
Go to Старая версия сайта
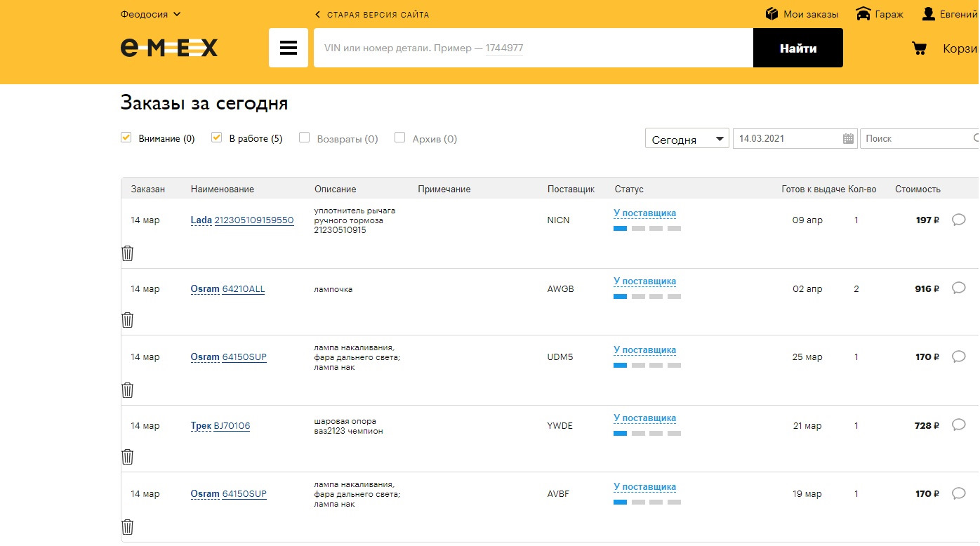pyautogui.click(x=372, y=14)
